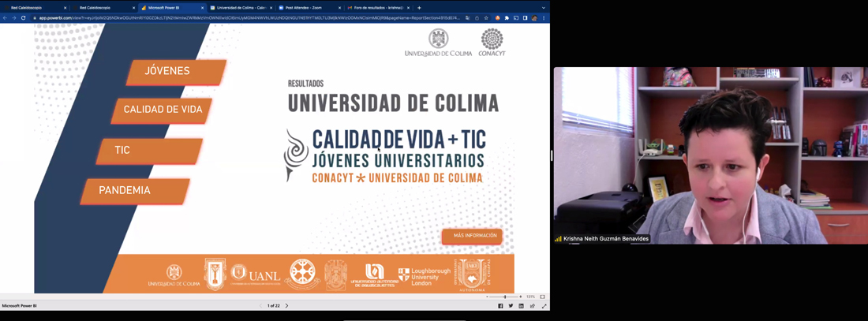The height and width of the screenshot is (321, 868).
Task: Go to previous report page arrow
Action: 261,305
